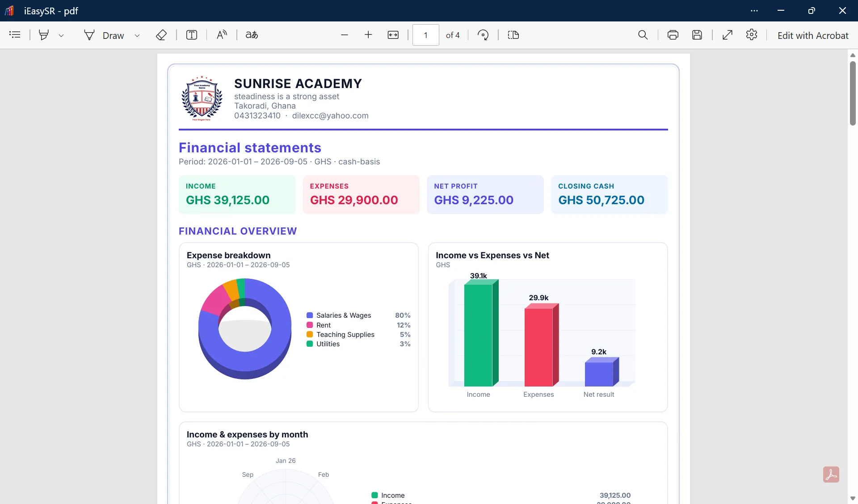Add a text box to the page
This screenshot has width=858, height=504.
click(192, 35)
